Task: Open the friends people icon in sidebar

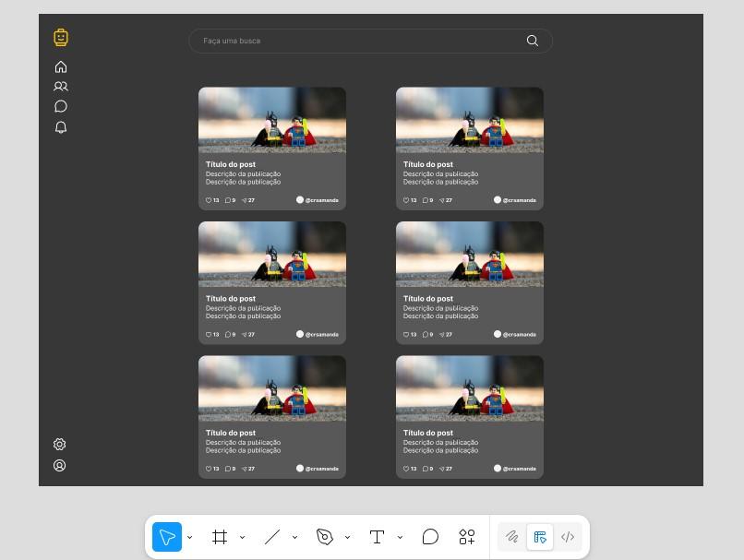Action: (61, 87)
